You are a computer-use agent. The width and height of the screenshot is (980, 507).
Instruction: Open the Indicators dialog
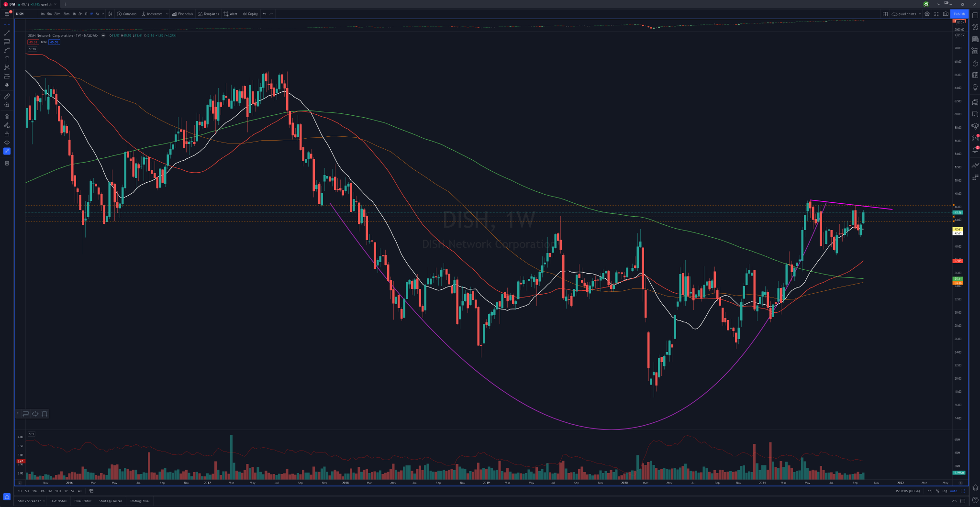152,14
